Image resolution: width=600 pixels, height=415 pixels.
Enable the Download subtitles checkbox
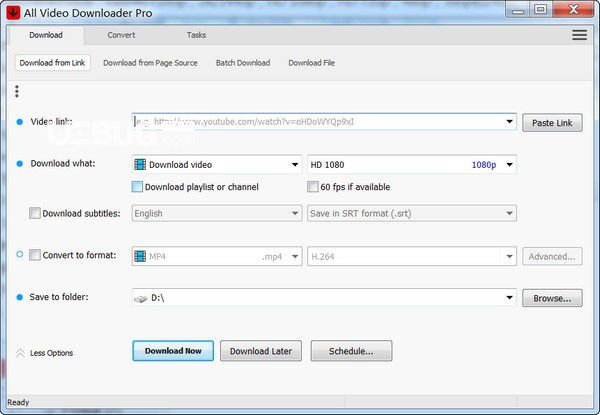(35, 213)
